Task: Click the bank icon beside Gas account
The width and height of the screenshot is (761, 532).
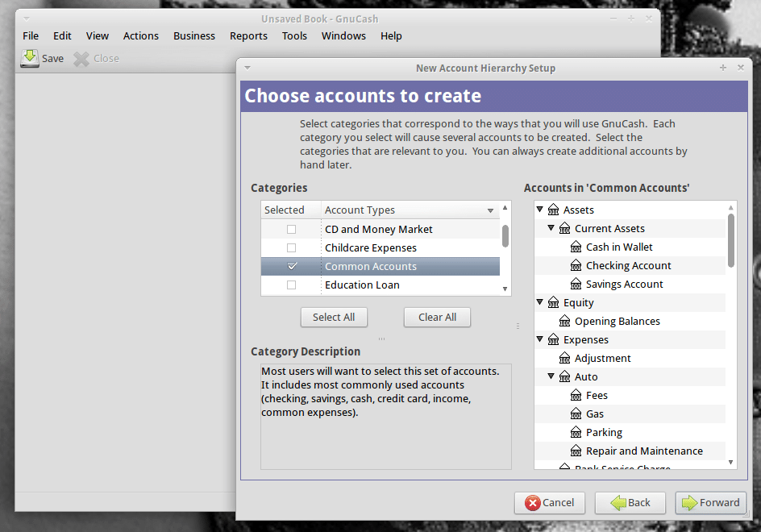Action: [x=576, y=414]
